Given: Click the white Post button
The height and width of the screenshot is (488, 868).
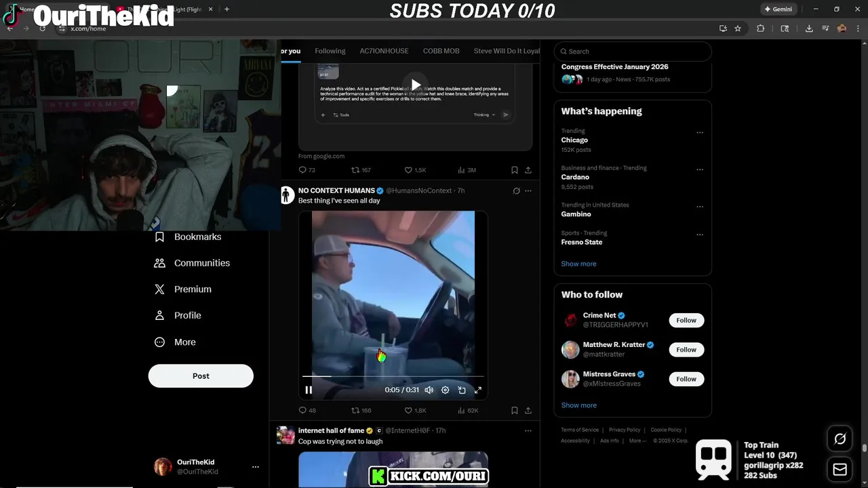Looking at the screenshot, I should [x=201, y=376].
